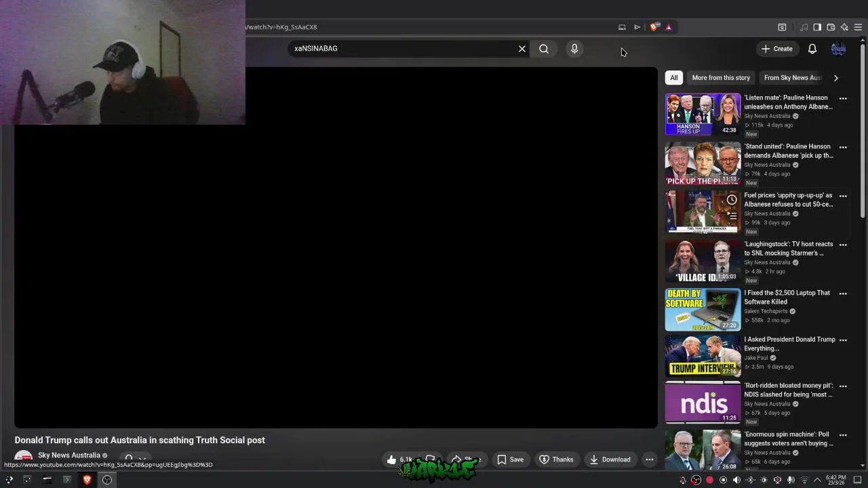Show more filter chips with right arrow
The height and width of the screenshot is (488, 868).
[x=835, y=78]
